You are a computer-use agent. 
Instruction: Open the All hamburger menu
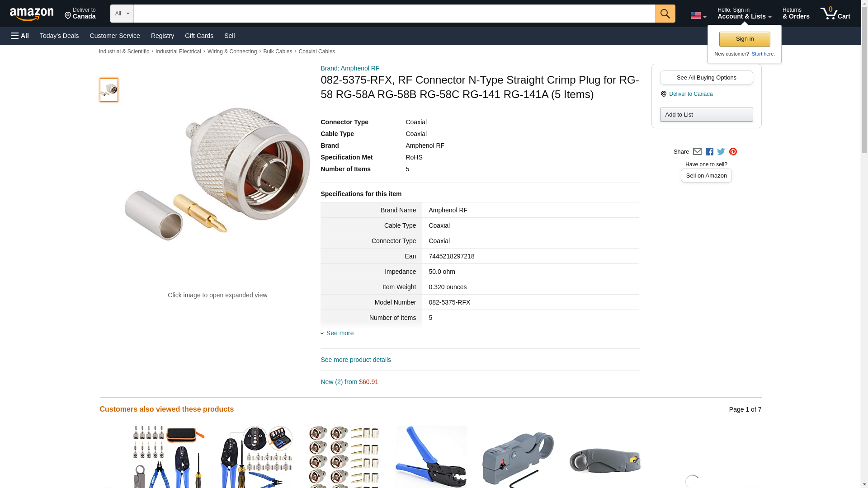20,36
